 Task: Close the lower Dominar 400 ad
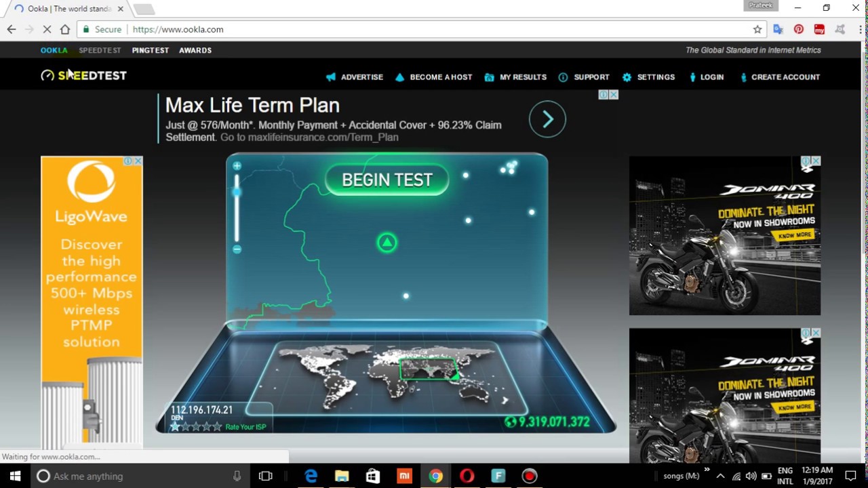pyautogui.click(x=816, y=333)
